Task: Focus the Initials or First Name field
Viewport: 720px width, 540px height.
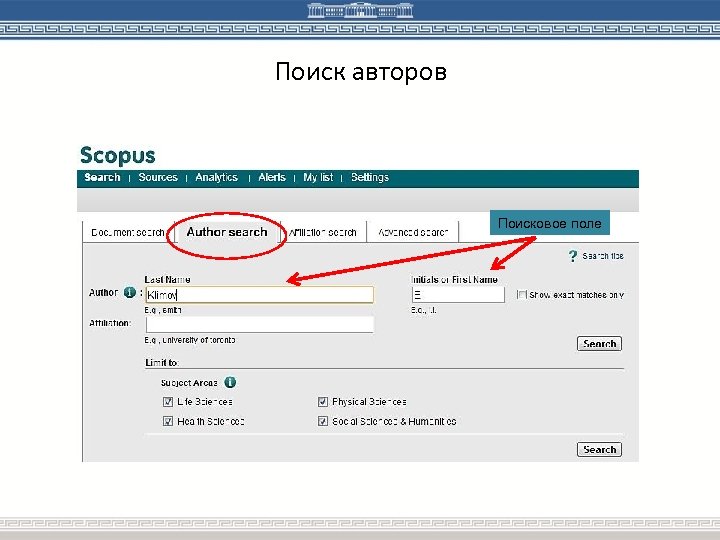Action: [458, 295]
